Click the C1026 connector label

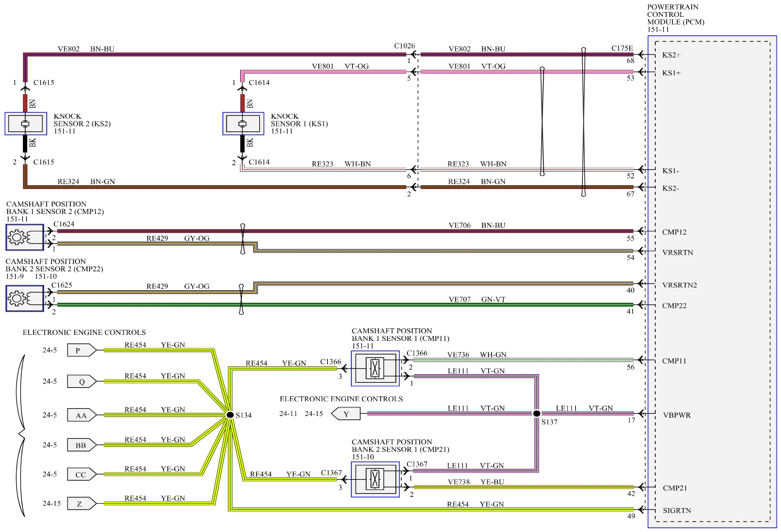point(405,46)
